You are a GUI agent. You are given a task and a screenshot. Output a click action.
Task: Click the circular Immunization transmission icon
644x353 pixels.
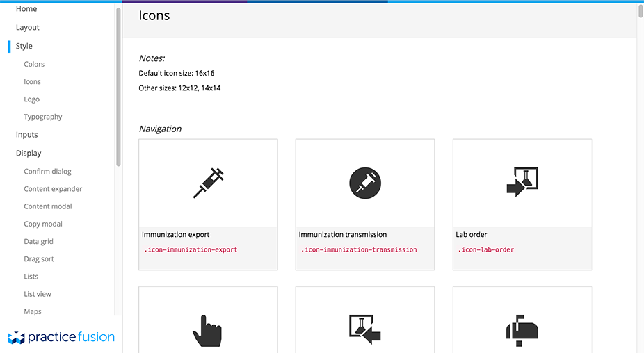click(x=365, y=183)
